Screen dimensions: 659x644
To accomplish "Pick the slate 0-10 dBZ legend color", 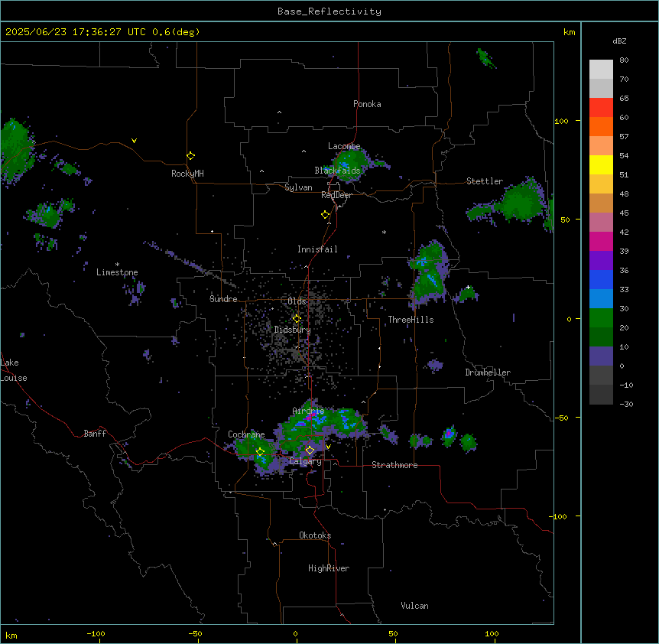I will tap(601, 356).
